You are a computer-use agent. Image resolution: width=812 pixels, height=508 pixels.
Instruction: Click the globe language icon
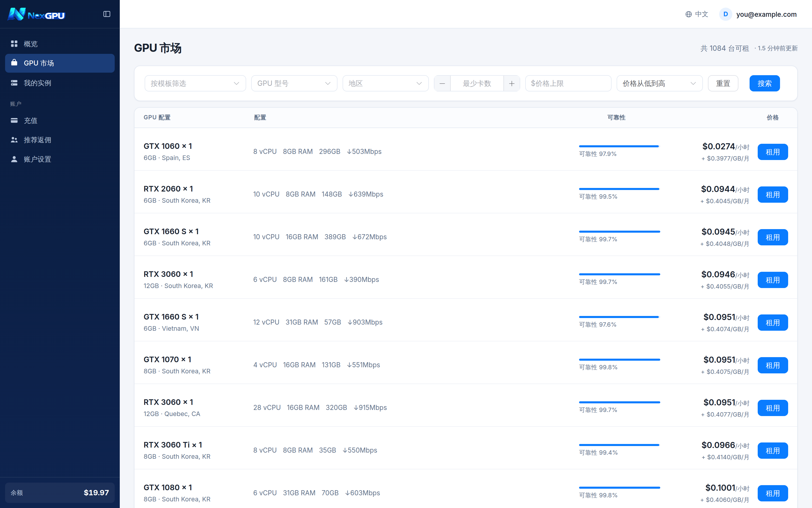[688, 14]
